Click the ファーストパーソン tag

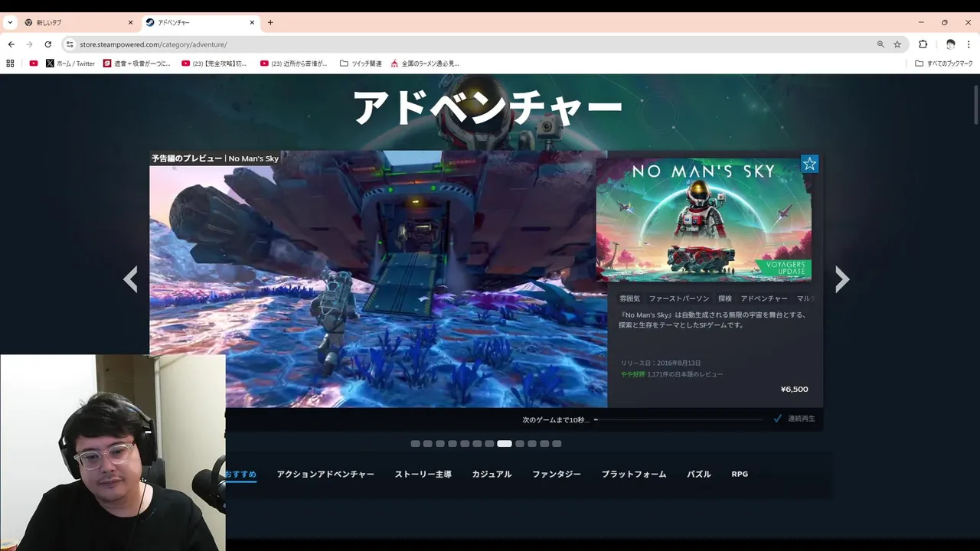pyautogui.click(x=679, y=298)
